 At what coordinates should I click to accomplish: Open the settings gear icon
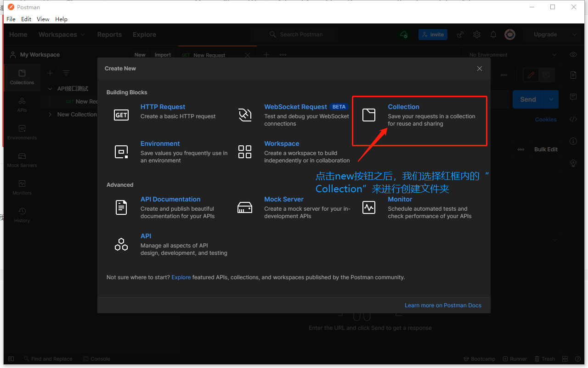point(477,34)
